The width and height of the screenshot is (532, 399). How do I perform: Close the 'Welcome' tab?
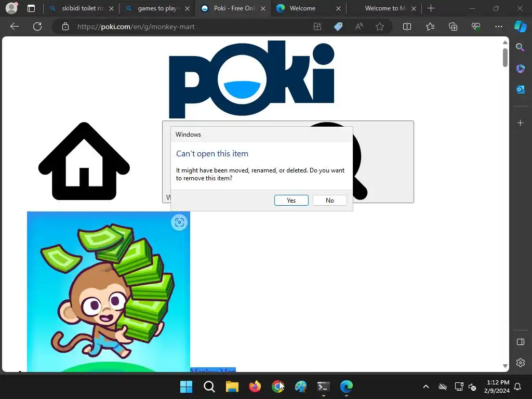pos(338,9)
